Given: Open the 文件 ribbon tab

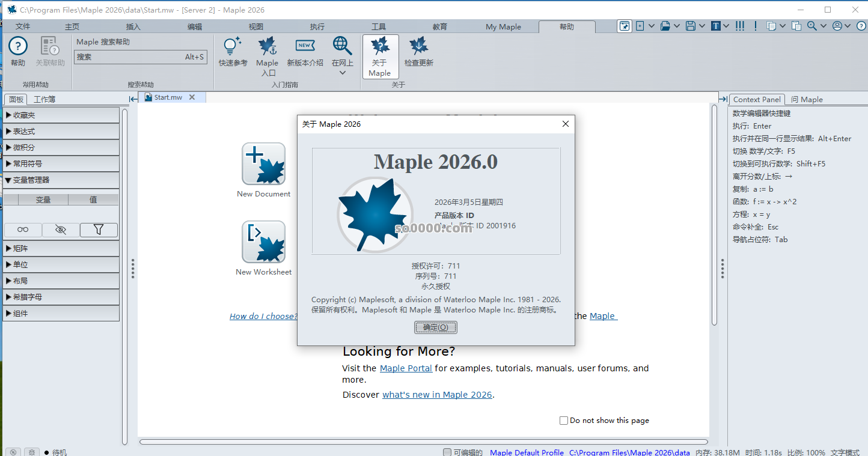Looking at the screenshot, I should (x=23, y=26).
